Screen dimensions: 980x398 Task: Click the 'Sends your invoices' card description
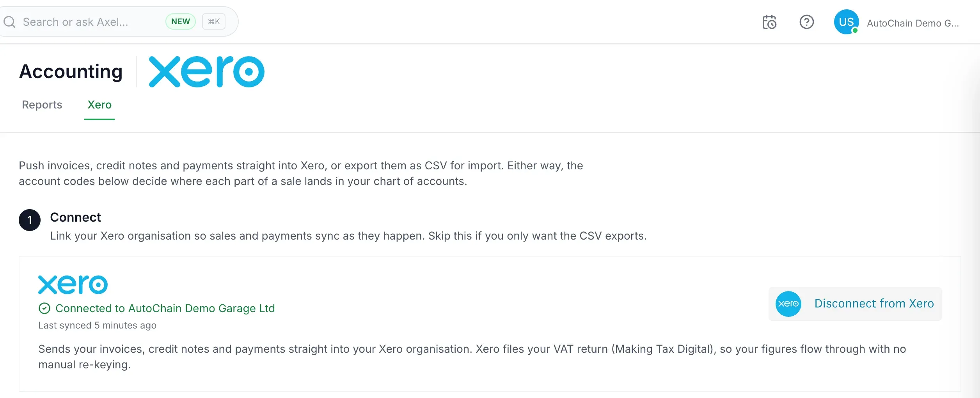coord(472,357)
